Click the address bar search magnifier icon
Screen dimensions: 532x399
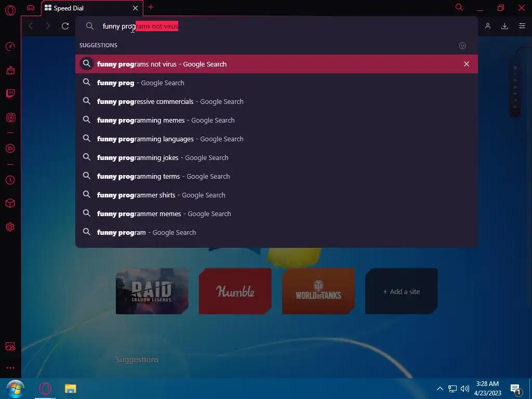[89, 26]
